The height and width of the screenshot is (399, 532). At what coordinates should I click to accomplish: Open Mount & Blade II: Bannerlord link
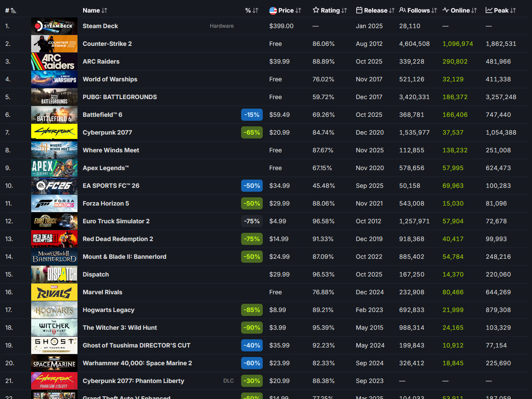point(125,257)
